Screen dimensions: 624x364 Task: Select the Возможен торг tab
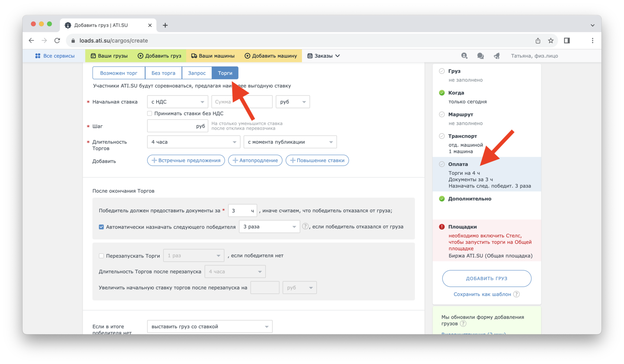click(x=119, y=73)
